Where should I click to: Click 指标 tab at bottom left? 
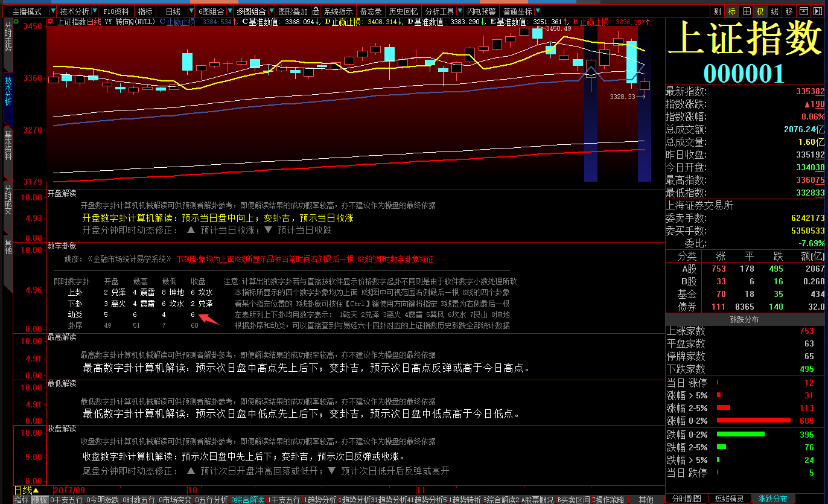21,500
